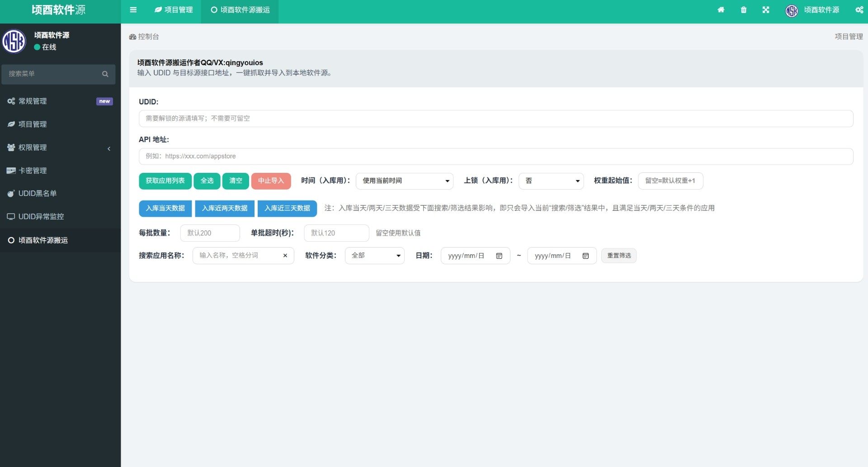
Task: Click the 留空使用默认值 hint text
Action: pyautogui.click(x=398, y=233)
